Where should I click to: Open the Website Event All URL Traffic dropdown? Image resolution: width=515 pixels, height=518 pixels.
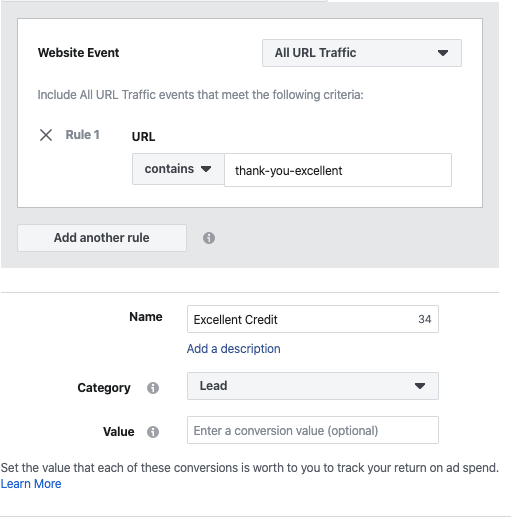(362, 53)
